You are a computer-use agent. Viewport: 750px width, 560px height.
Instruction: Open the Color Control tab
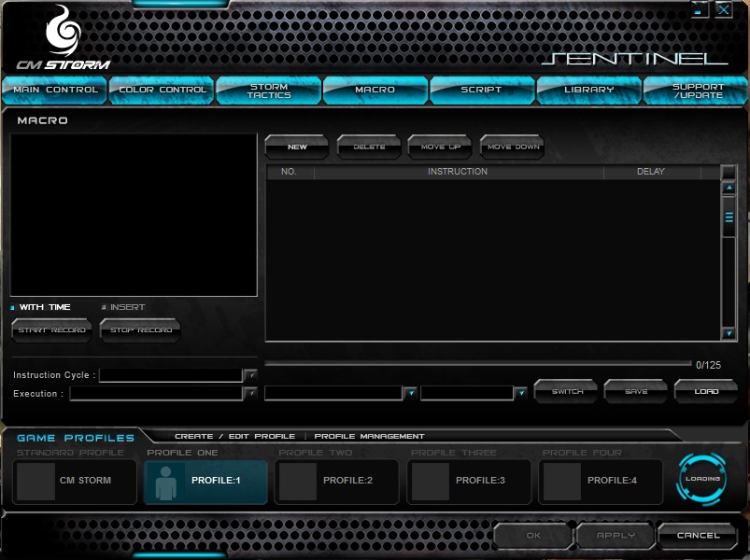[162, 90]
